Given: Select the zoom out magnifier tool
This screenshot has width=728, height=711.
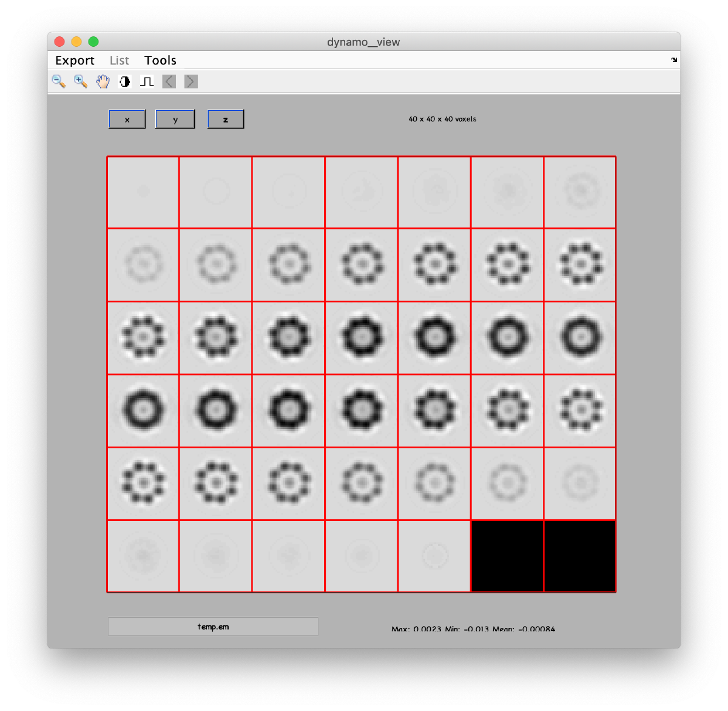Looking at the screenshot, I should [58, 81].
